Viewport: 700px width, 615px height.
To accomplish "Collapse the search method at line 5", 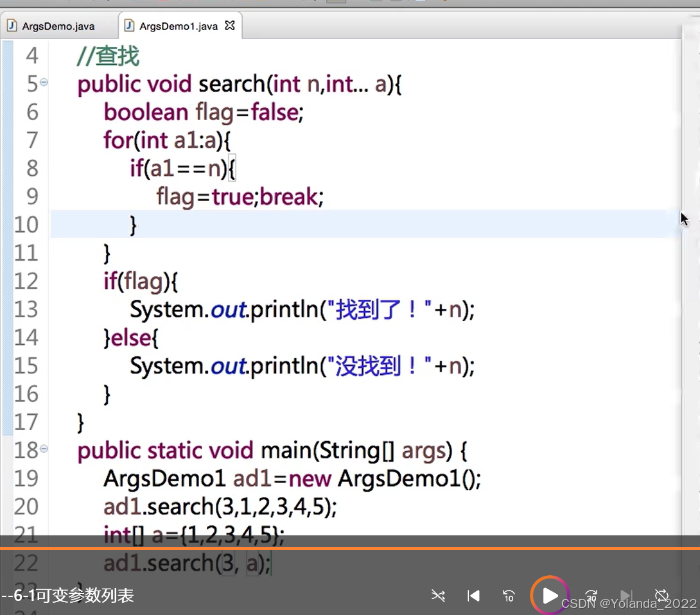I will click(x=44, y=82).
